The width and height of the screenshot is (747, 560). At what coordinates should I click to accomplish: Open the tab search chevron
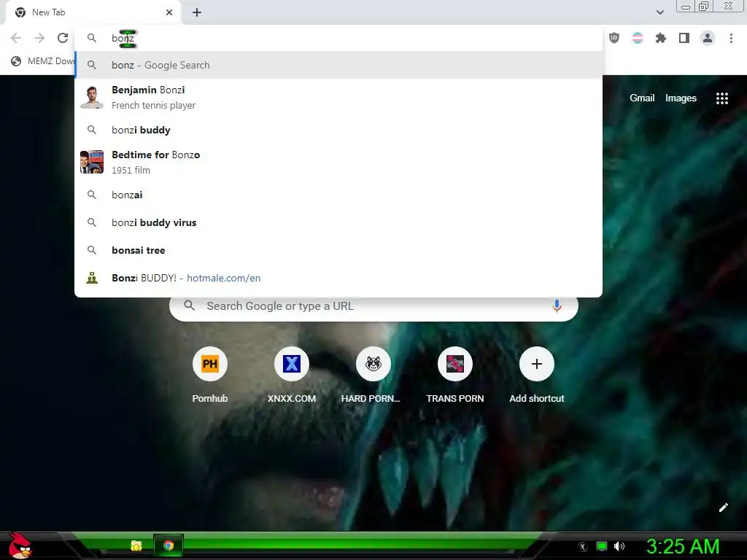tap(659, 12)
